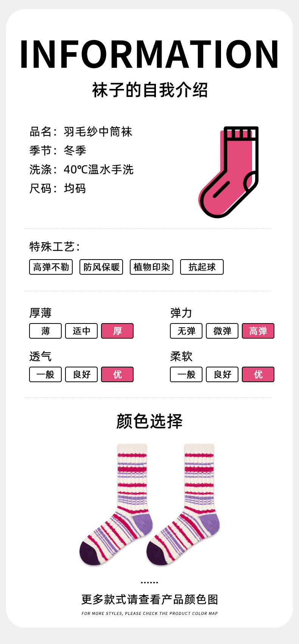Select 优 under 柔软 softness
This screenshot has height=644, width=299.
(258, 375)
